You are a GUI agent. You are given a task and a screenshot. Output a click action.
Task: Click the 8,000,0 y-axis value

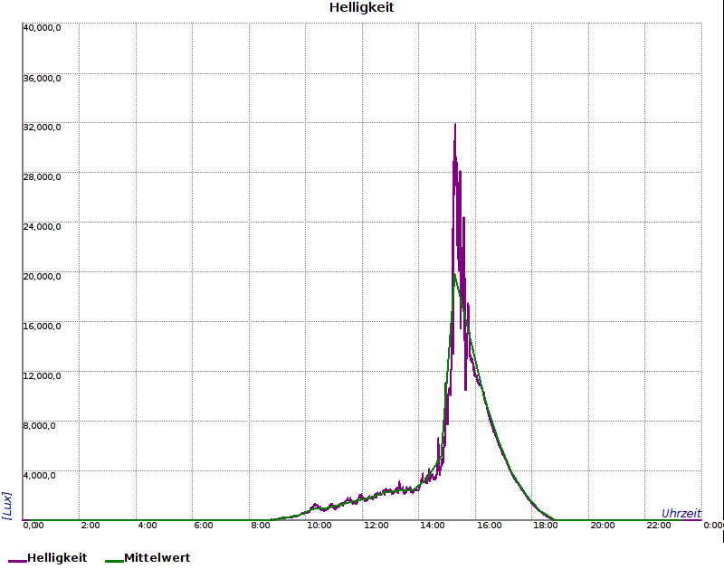39,426
